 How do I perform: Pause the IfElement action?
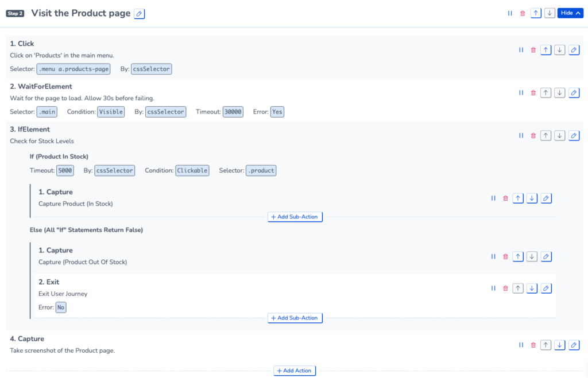[521, 135]
